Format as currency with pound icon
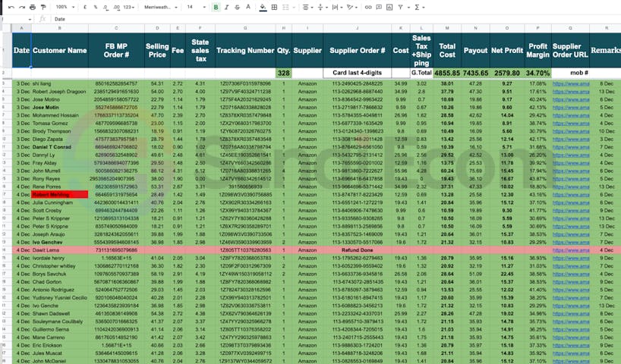Screen dimensions: 621x364 click(85, 7)
